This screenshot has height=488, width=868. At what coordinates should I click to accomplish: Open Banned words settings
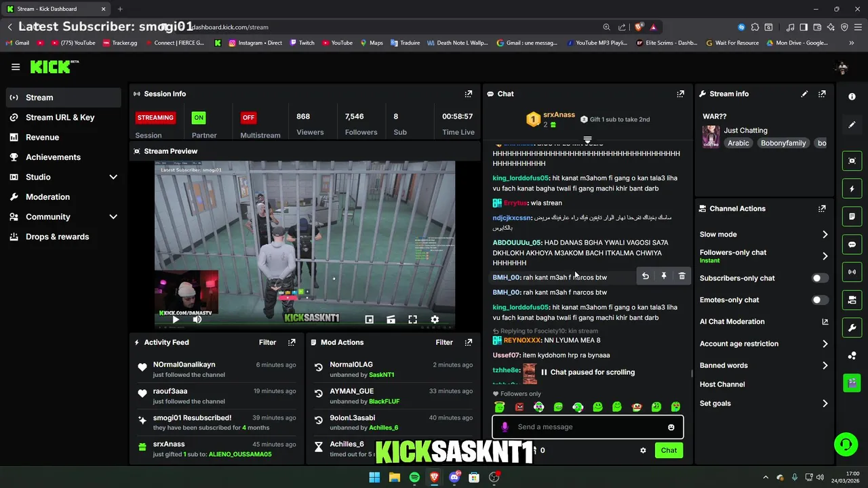pyautogui.click(x=764, y=365)
